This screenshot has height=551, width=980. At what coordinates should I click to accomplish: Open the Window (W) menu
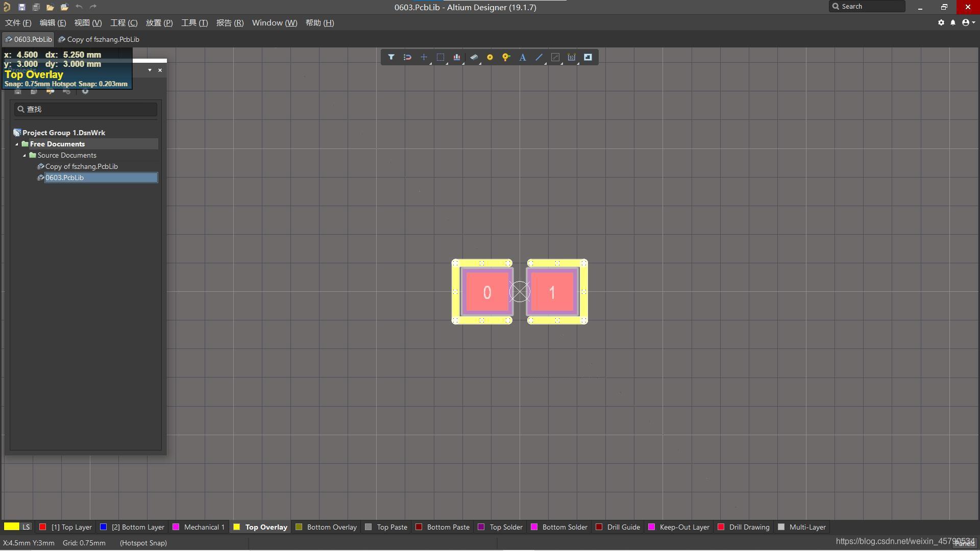point(275,23)
